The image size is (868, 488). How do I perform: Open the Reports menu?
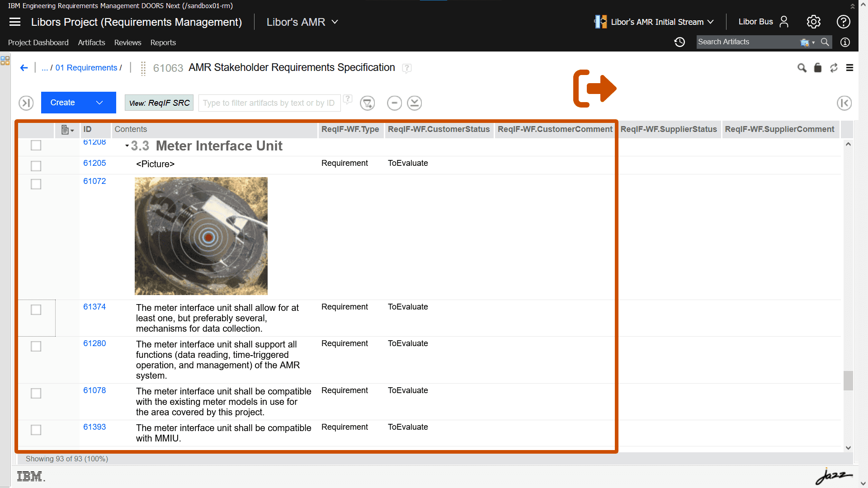(x=163, y=42)
